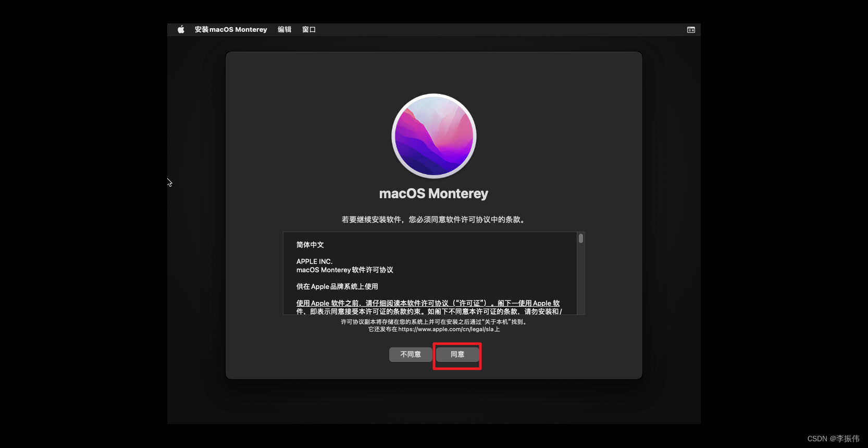Screen dimensions: 868x448
Task: Open the 安装 macOS Monterey menu
Action: coord(231,30)
